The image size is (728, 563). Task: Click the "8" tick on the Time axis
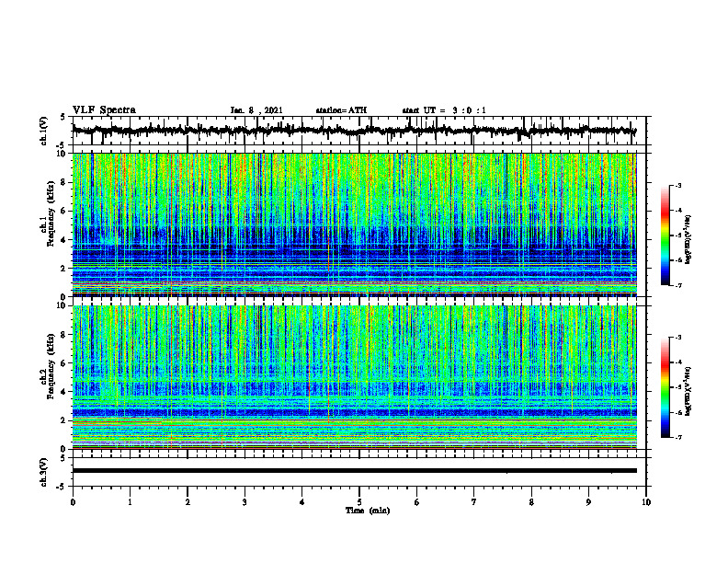tap(531, 502)
